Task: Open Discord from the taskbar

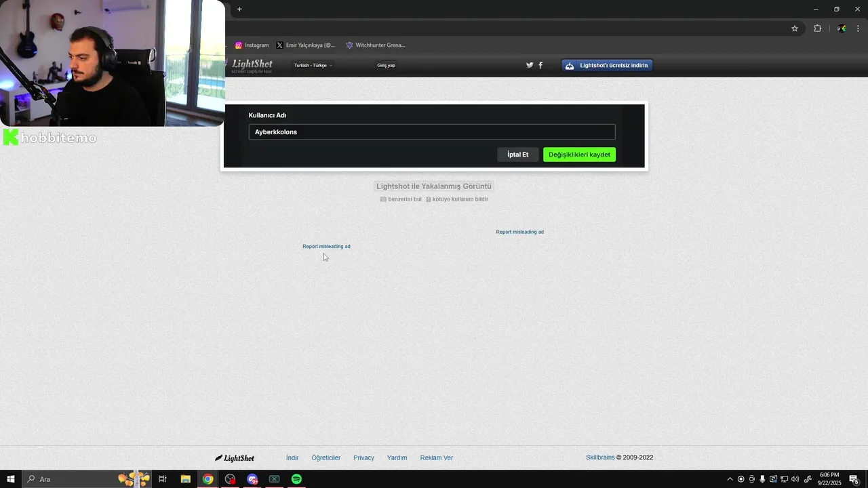Action: click(x=252, y=479)
